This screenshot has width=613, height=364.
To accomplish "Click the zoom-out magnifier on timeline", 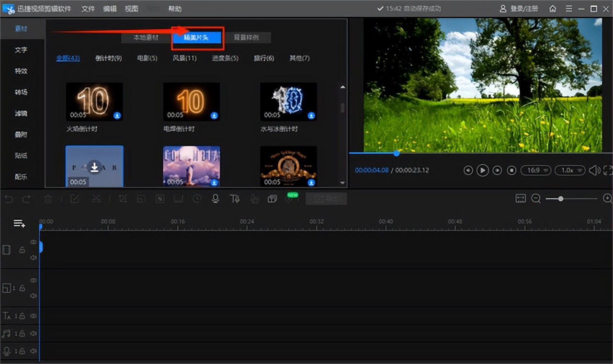I will 536,199.
